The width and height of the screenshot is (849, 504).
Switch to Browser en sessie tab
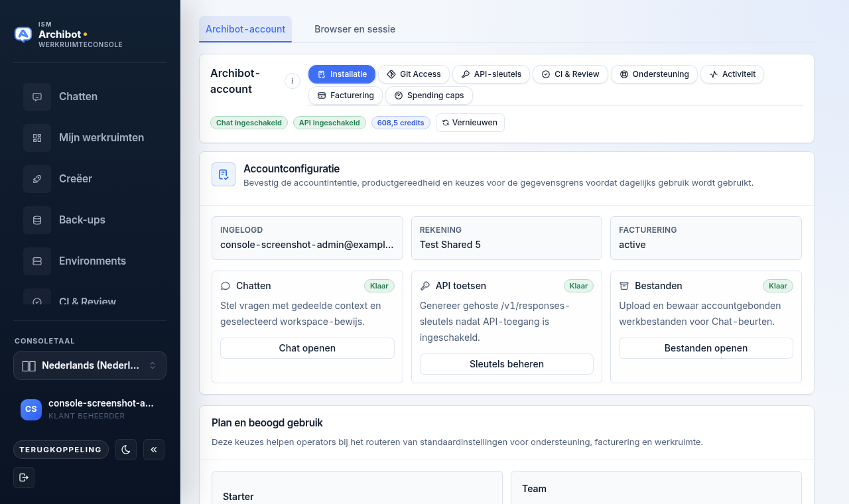(x=355, y=29)
